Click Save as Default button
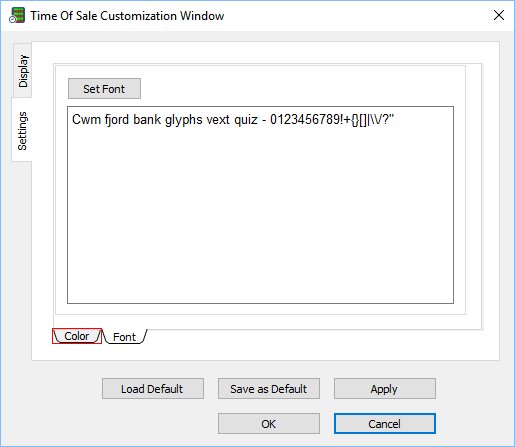The width and height of the screenshot is (515, 447). point(269,389)
